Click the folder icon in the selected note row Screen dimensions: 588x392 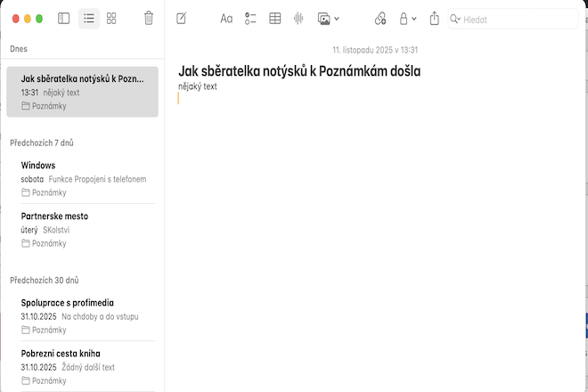26,106
